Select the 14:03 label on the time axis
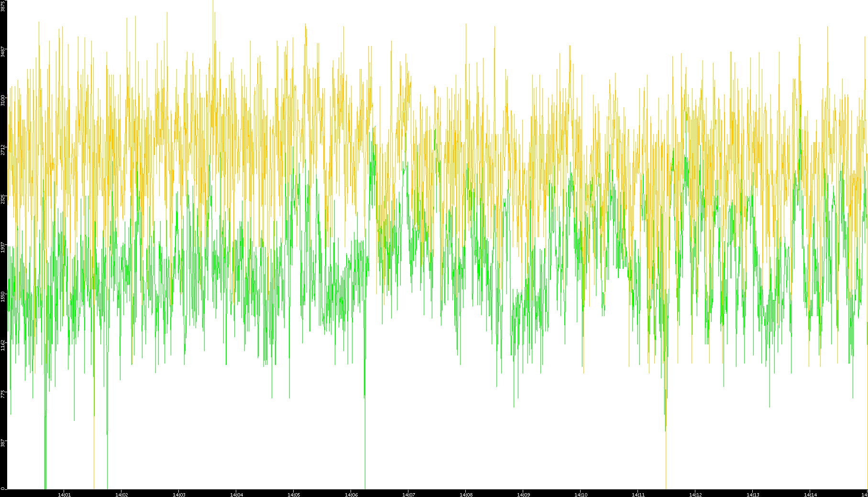This screenshot has width=868, height=497. (179, 495)
